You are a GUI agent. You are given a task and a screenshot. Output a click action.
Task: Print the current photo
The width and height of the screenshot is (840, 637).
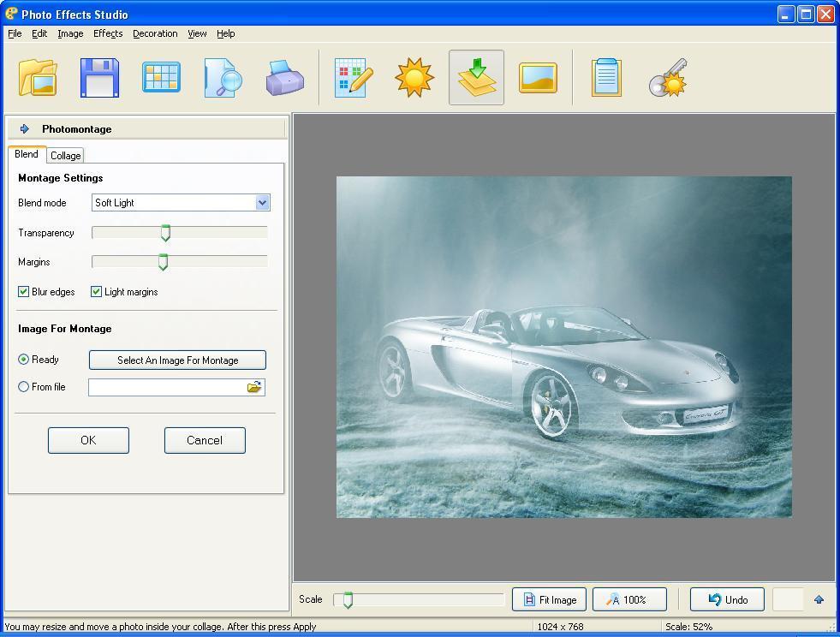285,77
